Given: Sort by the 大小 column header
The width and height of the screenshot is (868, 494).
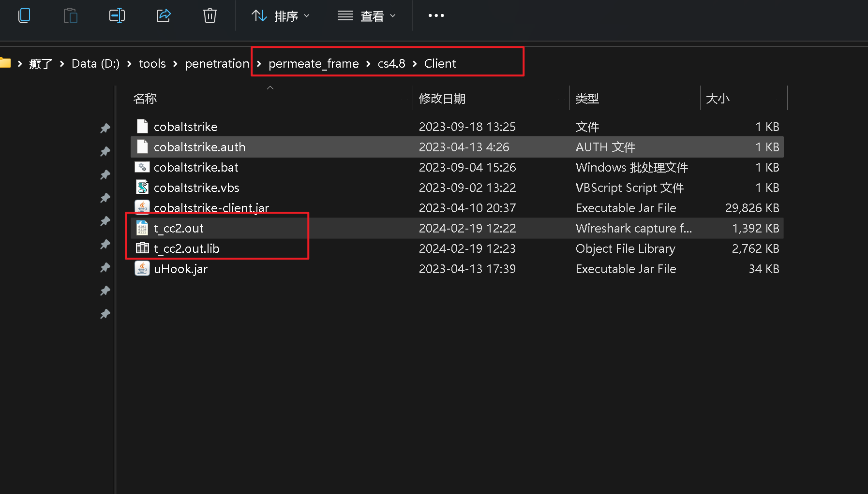Looking at the screenshot, I should (x=718, y=99).
